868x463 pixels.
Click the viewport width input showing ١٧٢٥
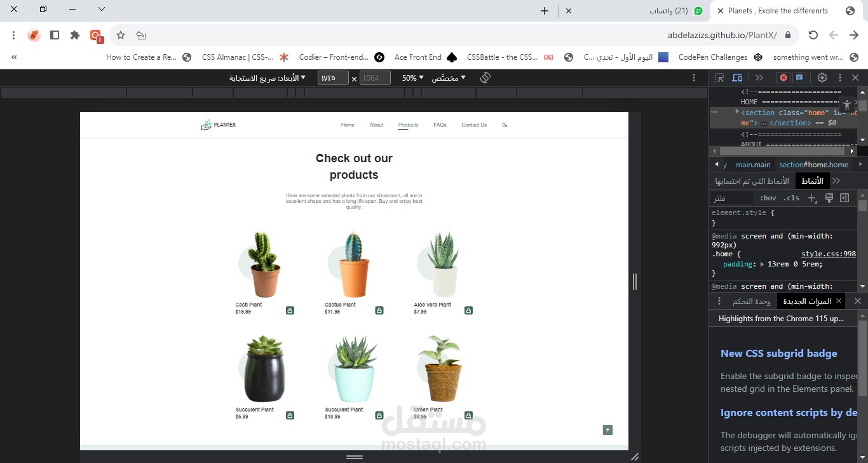tap(332, 78)
